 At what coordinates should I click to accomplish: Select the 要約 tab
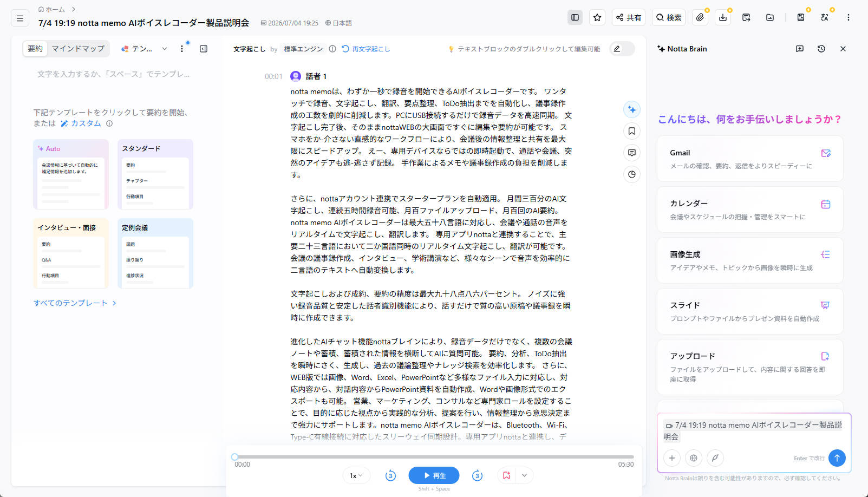[x=35, y=49]
